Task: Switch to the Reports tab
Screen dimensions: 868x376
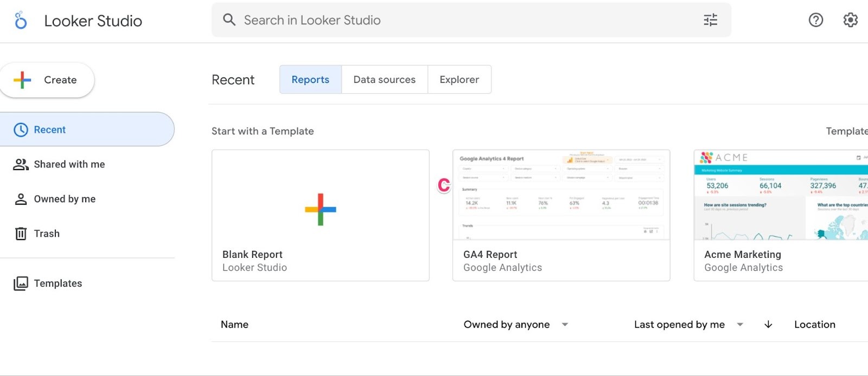Action: [x=310, y=80]
